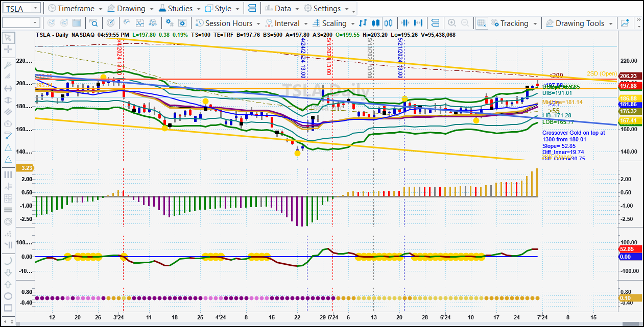Open the Data menu
The image size is (644, 327).
pyautogui.click(x=282, y=9)
